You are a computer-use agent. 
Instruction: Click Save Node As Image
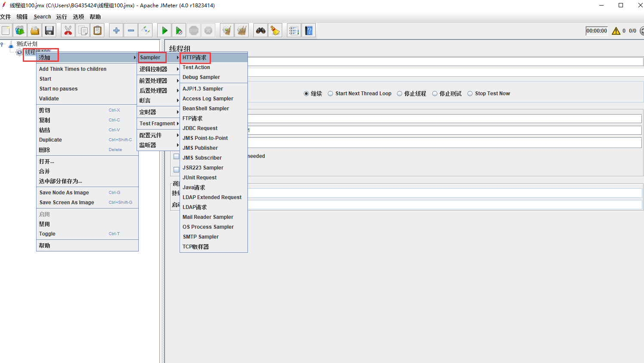pos(87,193)
